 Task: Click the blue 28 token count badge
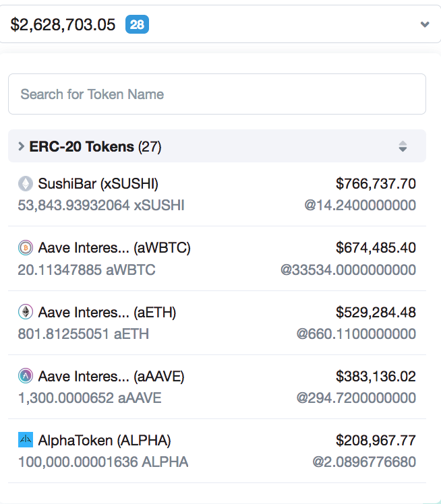click(x=137, y=25)
